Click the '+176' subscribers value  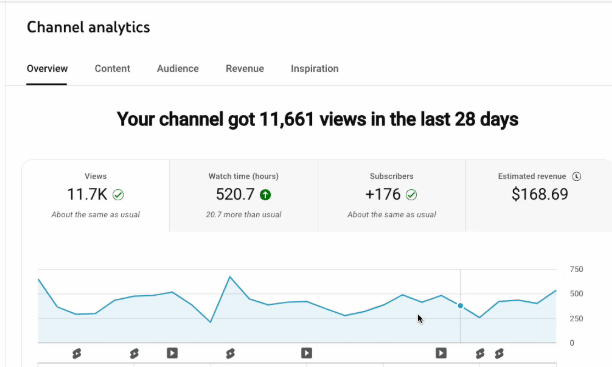pos(383,194)
